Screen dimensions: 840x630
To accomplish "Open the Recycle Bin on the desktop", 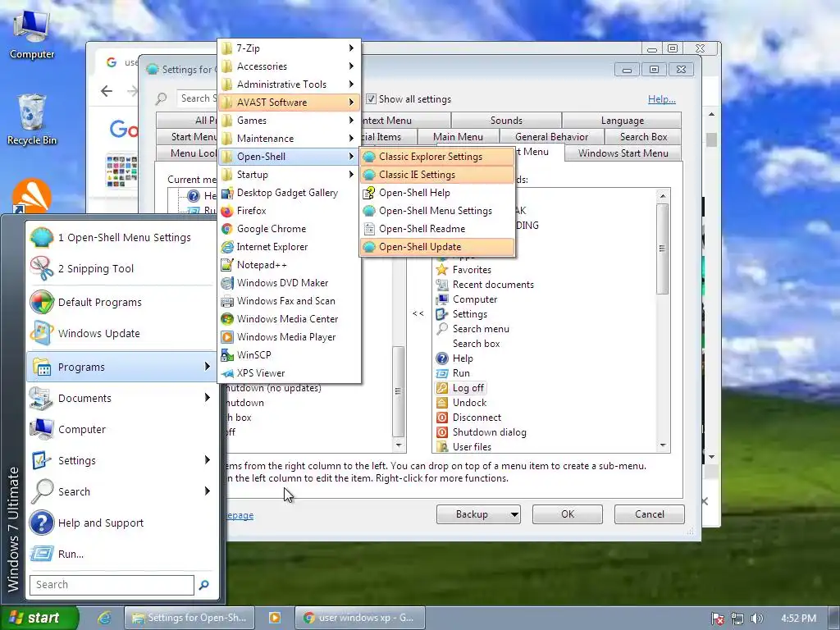I will coord(32,120).
